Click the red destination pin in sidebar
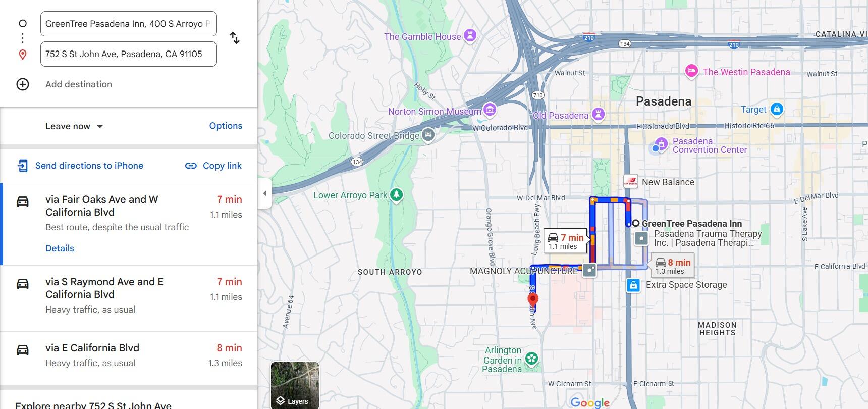The width and height of the screenshot is (868, 409). (x=23, y=55)
